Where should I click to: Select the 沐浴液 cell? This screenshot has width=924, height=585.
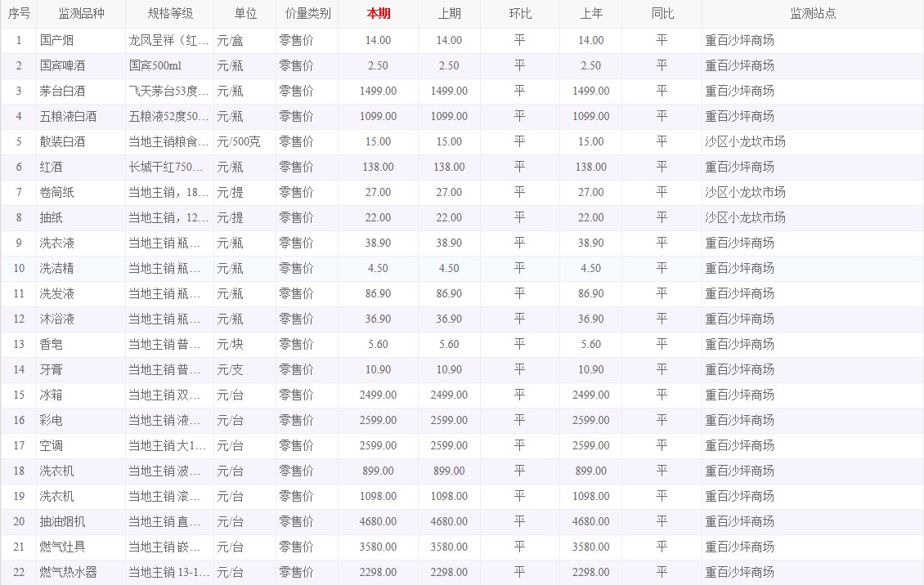pyautogui.click(x=56, y=319)
